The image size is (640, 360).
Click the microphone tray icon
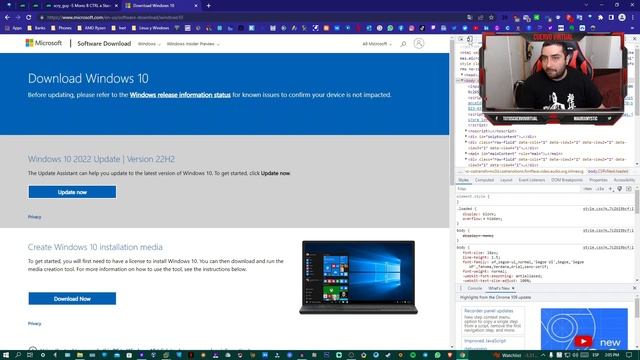pos(551,355)
